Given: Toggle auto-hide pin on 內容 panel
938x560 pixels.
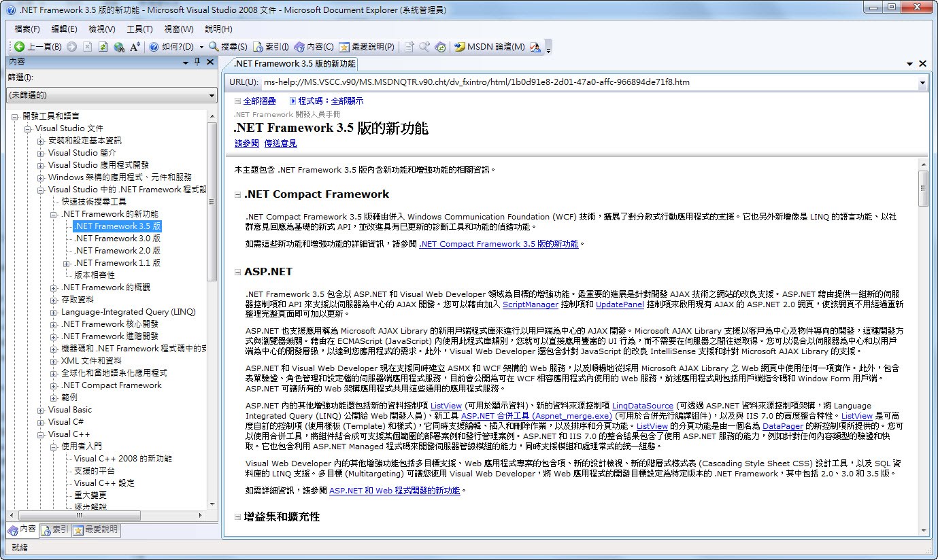Looking at the screenshot, I should click(x=197, y=63).
